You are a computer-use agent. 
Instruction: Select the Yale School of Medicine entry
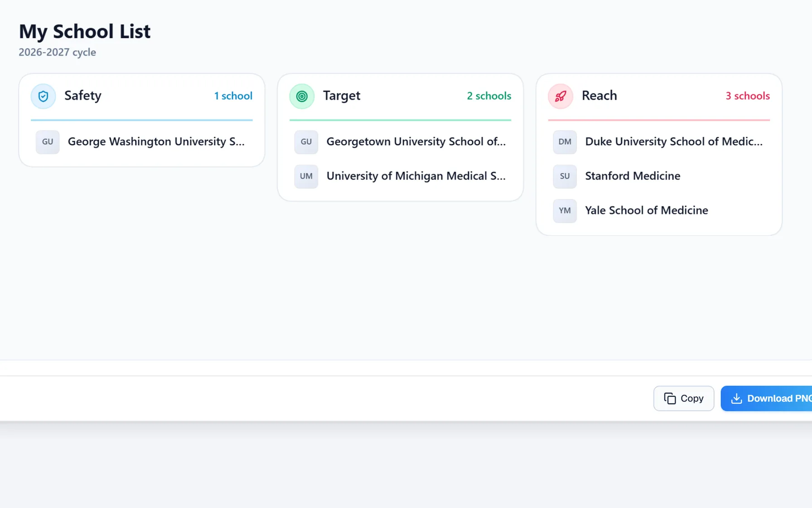[659, 211]
